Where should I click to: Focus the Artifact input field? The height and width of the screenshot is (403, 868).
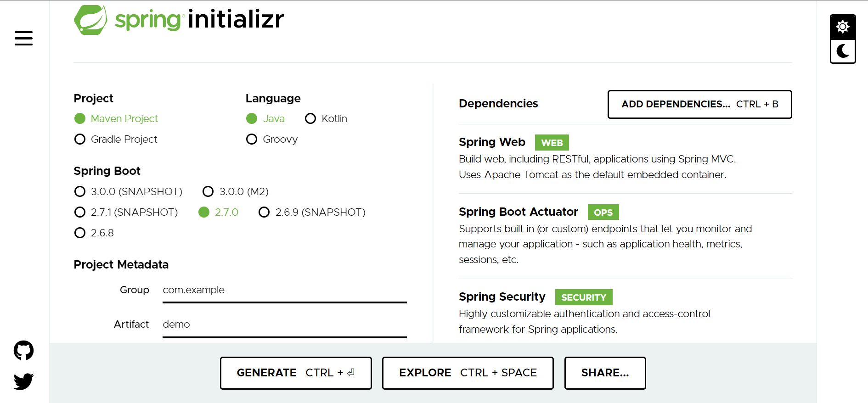pyautogui.click(x=284, y=325)
